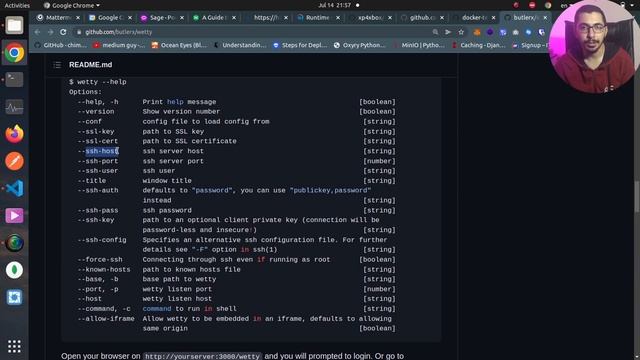Open MongoDB Compass leaf icon in dock
The width and height of the screenshot is (640, 360).
click(x=14, y=270)
